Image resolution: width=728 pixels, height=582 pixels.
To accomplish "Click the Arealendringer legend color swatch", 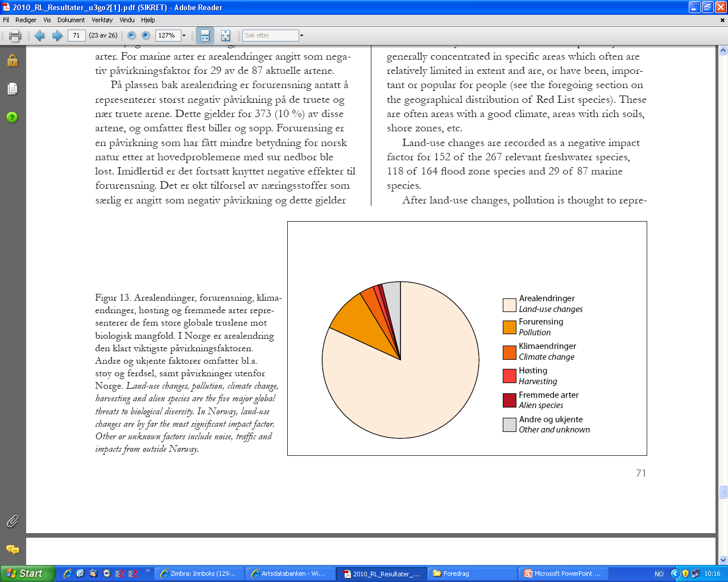I will point(509,305).
